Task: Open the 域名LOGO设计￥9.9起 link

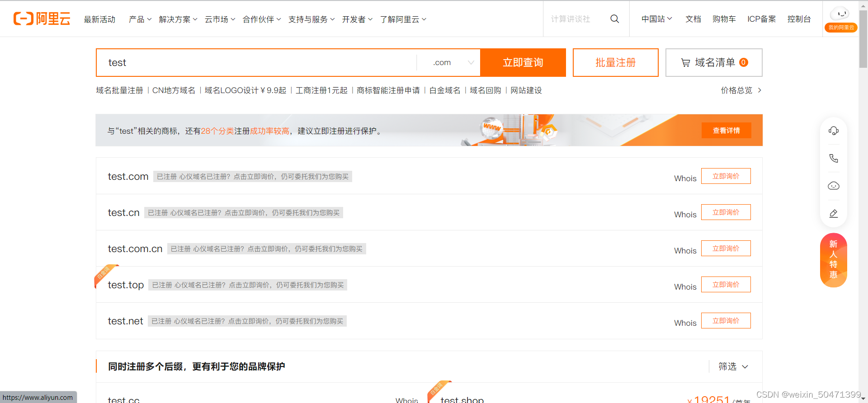Action: pyautogui.click(x=245, y=90)
